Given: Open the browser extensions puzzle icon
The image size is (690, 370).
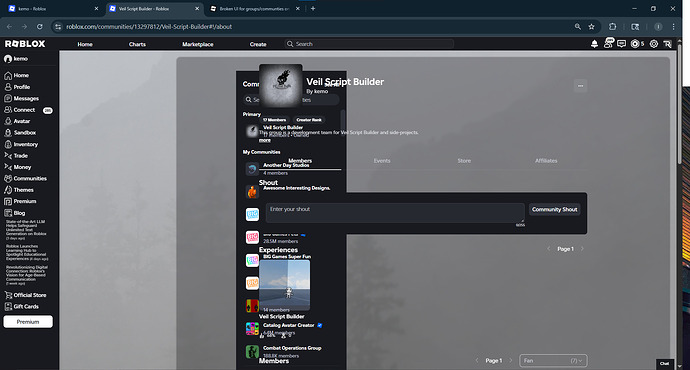Looking at the screenshot, I should point(613,26).
